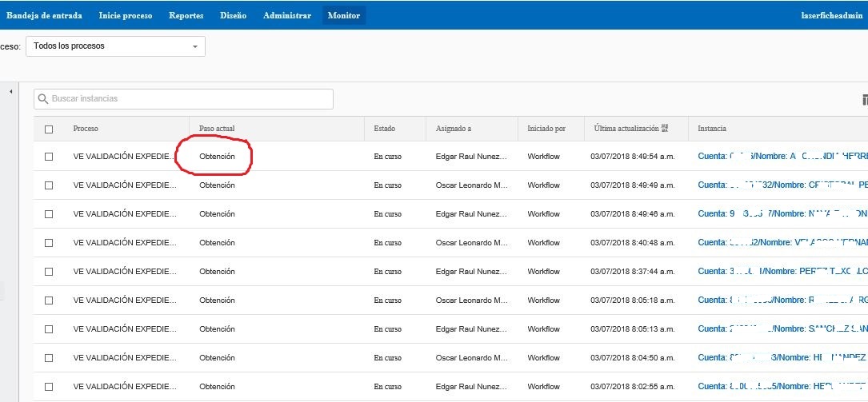Viewport: 868px width, 402px height.
Task: Open the Todos los procesos dropdown
Action: pos(115,46)
